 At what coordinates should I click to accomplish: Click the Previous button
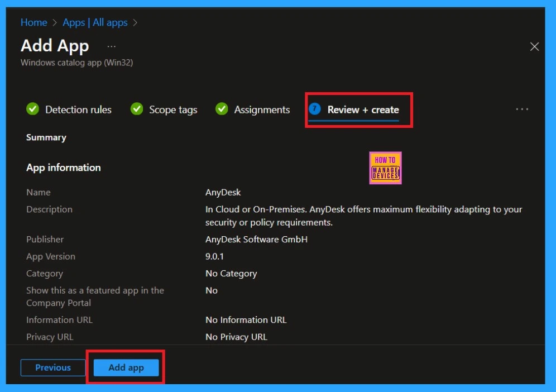(53, 367)
